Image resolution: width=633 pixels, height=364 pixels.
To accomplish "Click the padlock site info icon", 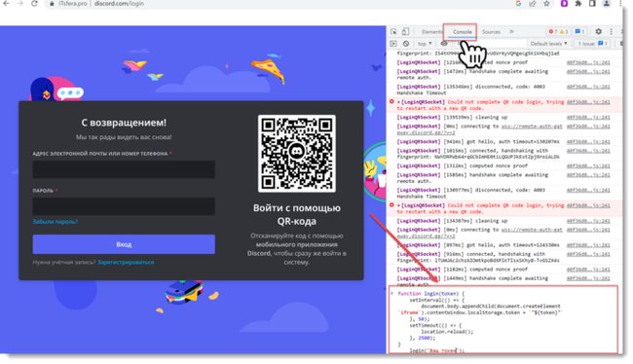I will point(52,3).
